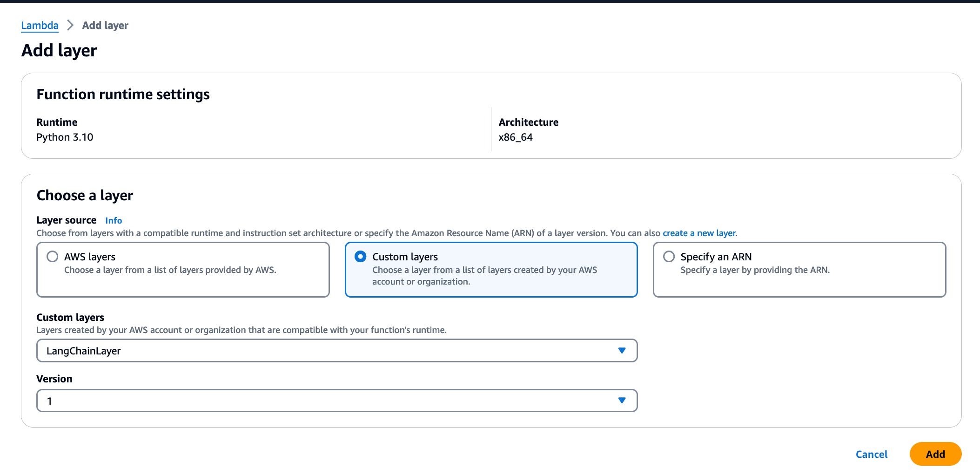Click the Python 3.10 runtime value
Screen dimensions: 980x476
pyautogui.click(x=65, y=137)
